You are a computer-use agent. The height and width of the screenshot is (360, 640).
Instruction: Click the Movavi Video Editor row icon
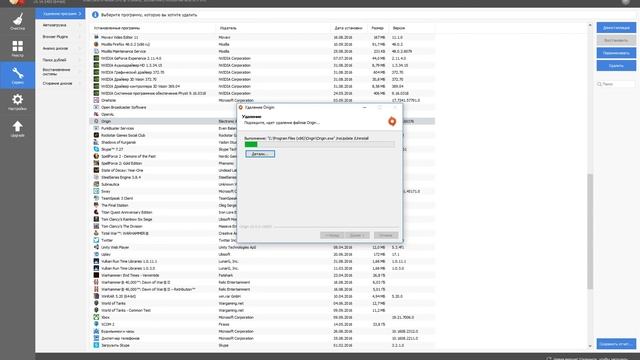coord(96,37)
